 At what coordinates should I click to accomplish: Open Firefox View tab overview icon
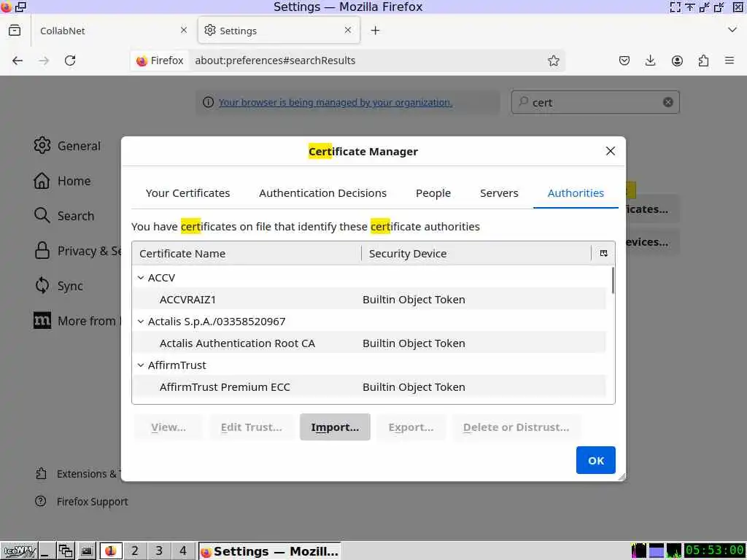point(15,31)
